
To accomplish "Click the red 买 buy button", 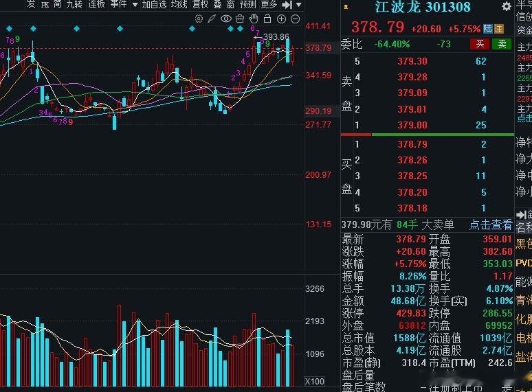I will click(480, 44).
